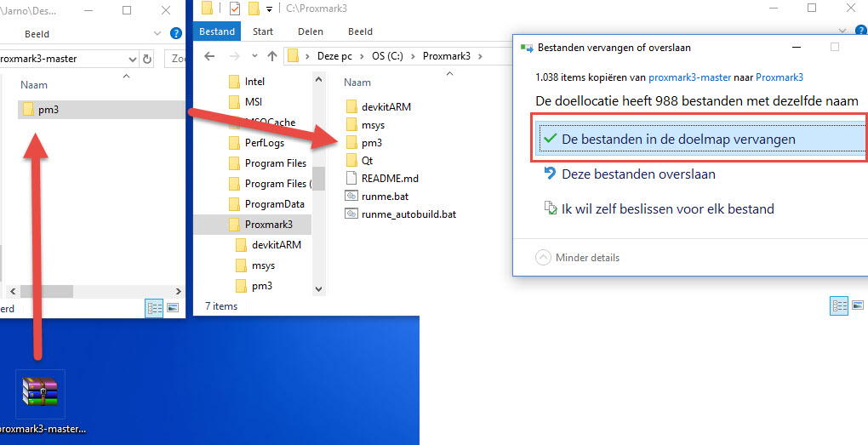This screenshot has width=868, height=445.
Task: Click the folder icon in the Proxmark3 title bar
Action: point(207,9)
